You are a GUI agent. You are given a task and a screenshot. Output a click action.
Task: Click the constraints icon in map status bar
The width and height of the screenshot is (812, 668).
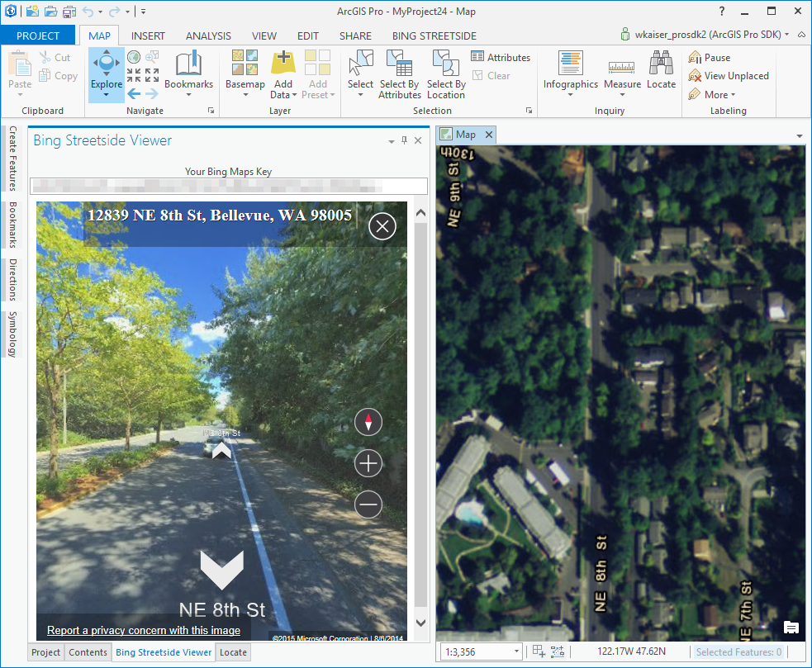pos(558,651)
